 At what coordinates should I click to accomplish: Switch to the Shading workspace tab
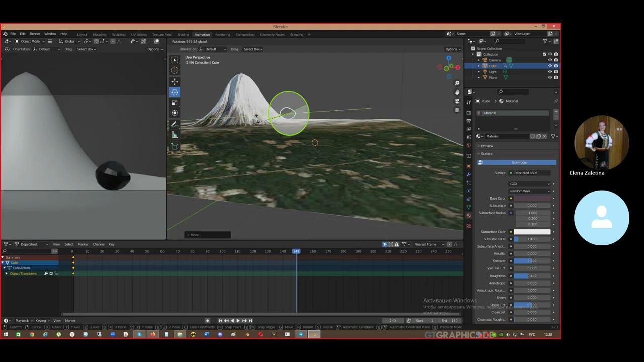pyautogui.click(x=183, y=35)
